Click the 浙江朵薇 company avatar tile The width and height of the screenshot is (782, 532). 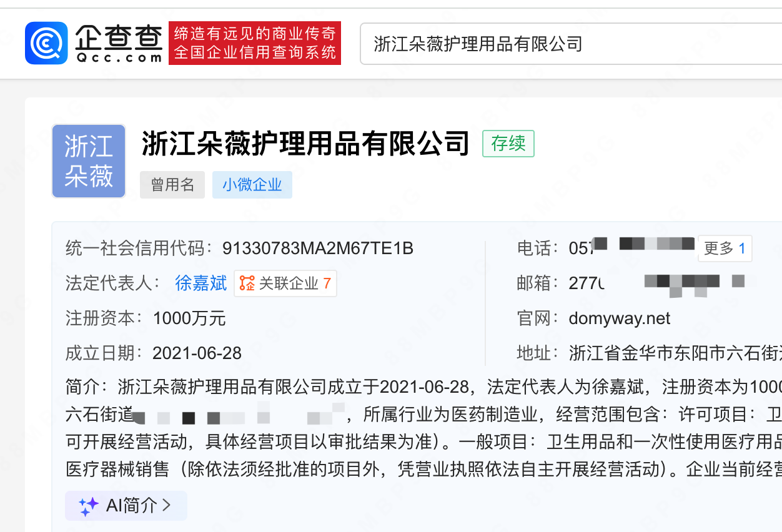point(89,161)
